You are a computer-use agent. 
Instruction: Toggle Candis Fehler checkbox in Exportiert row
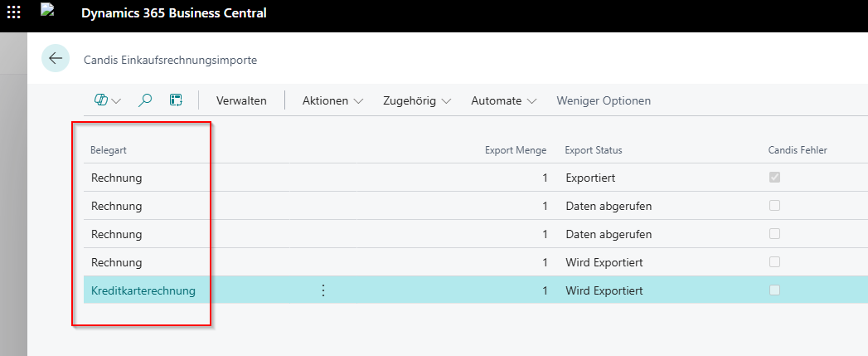click(x=774, y=178)
